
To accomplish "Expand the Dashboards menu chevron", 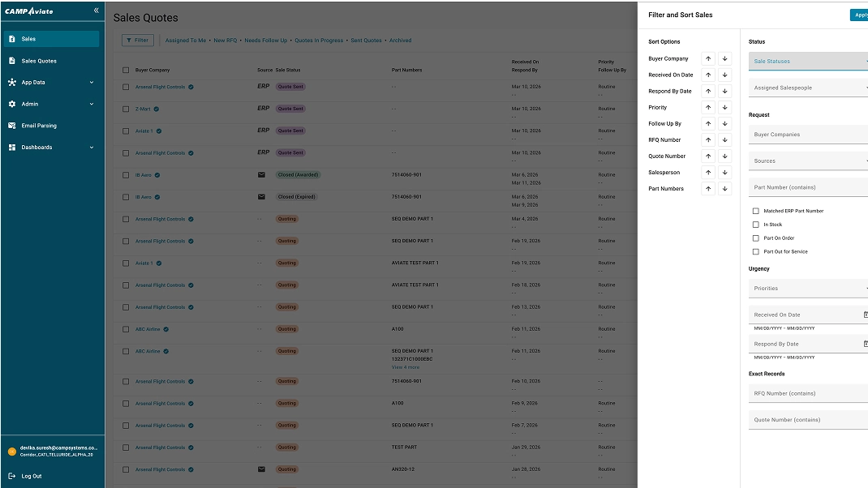I will coord(92,148).
